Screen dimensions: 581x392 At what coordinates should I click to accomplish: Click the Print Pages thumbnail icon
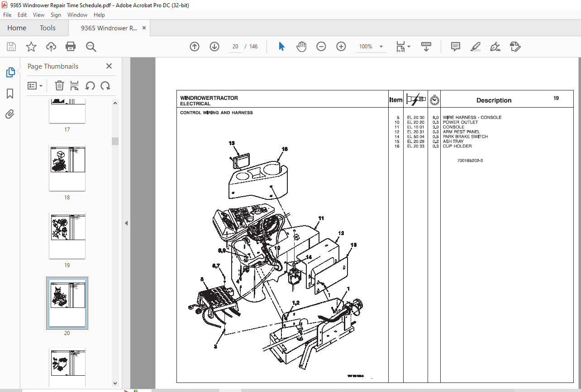75,85
